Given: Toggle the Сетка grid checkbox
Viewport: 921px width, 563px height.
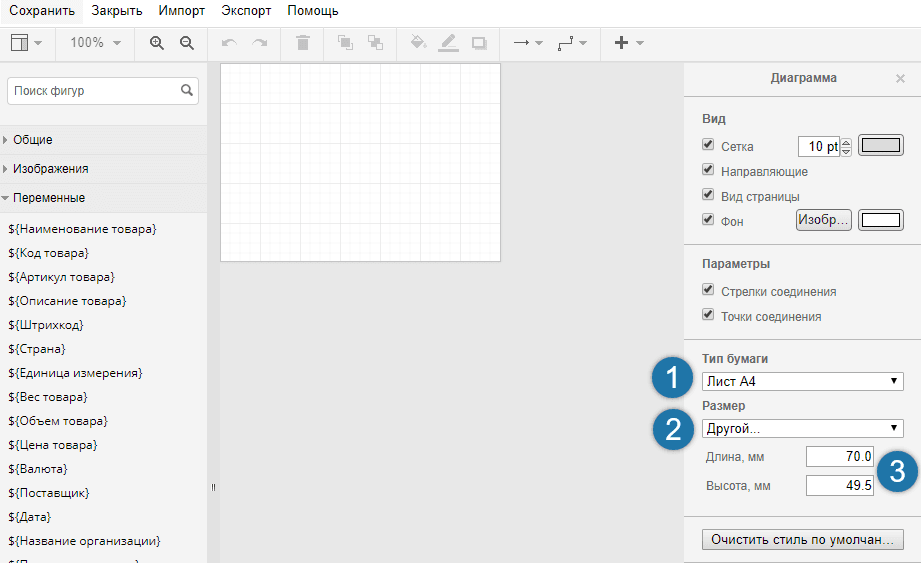Looking at the screenshot, I should pyautogui.click(x=709, y=145).
